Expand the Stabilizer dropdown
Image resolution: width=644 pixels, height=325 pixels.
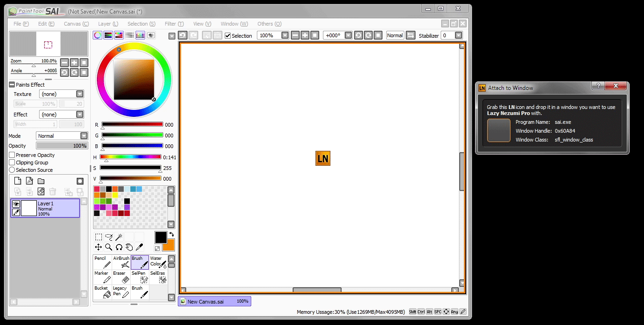459,35
